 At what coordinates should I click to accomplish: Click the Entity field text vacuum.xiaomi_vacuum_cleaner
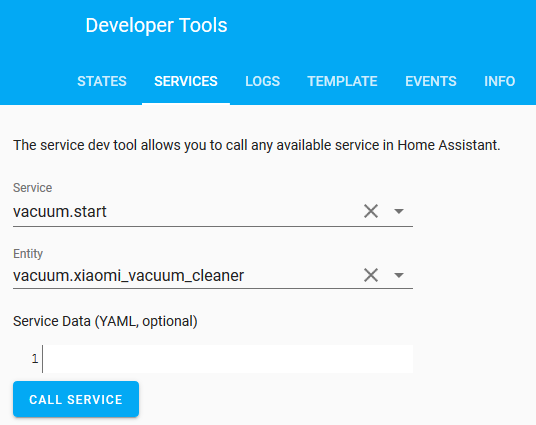point(129,276)
